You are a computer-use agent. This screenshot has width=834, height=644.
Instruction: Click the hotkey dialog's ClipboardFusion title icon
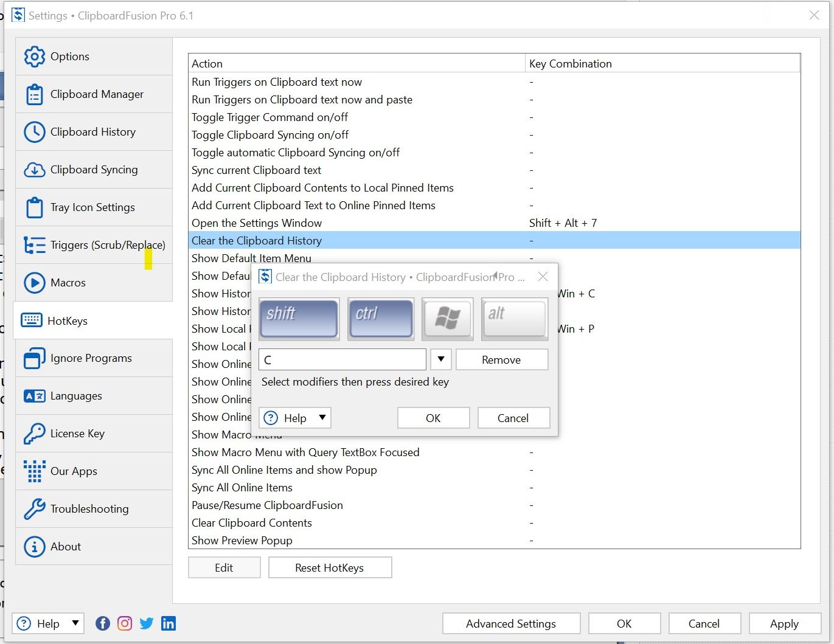click(265, 277)
